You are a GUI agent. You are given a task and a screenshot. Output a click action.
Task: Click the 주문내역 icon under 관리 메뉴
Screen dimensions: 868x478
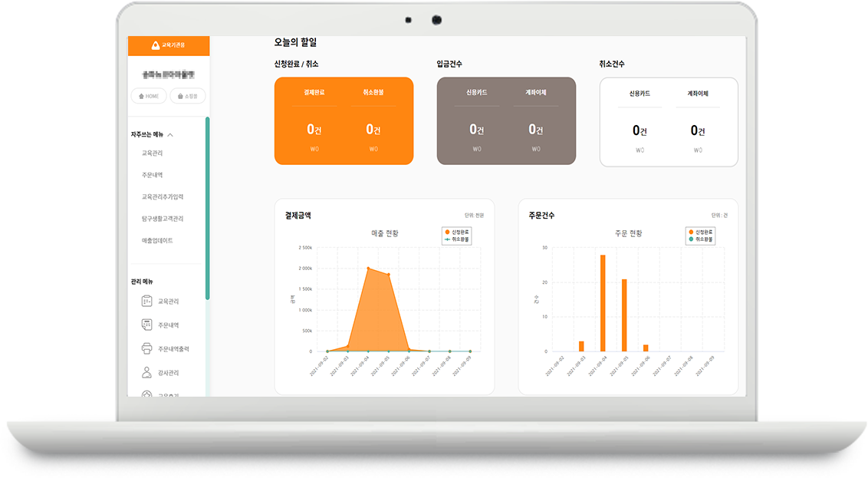click(x=146, y=325)
